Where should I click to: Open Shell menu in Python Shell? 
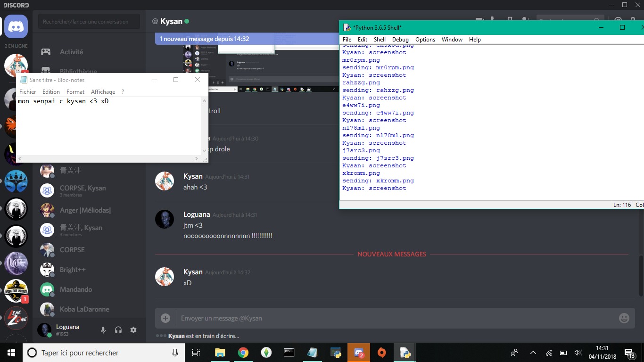pos(380,40)
